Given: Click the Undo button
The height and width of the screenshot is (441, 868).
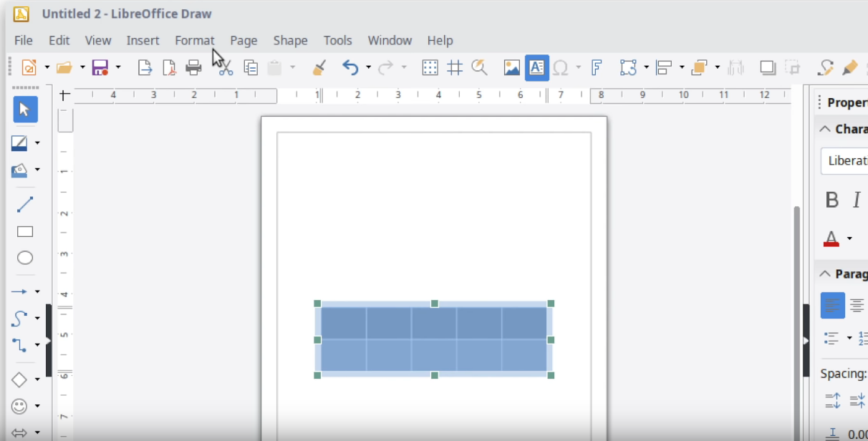Looking at the screenshot, I should (350, 67).
